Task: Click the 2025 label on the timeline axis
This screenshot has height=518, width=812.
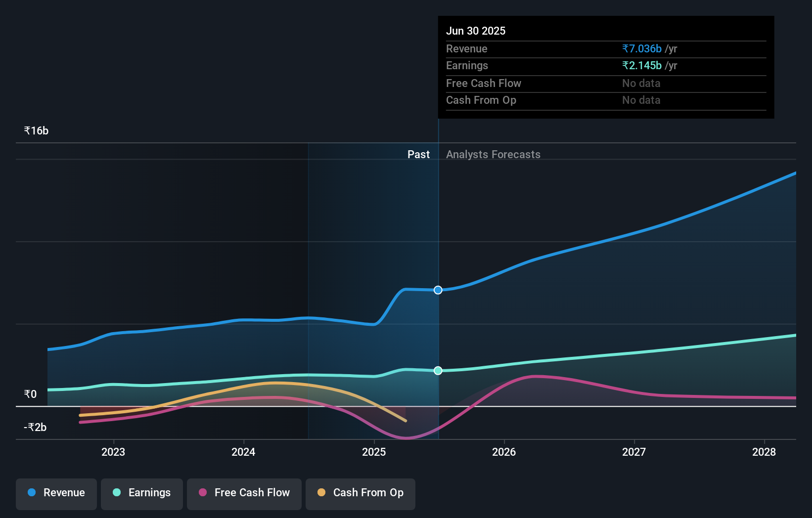Action: [374, 452]
